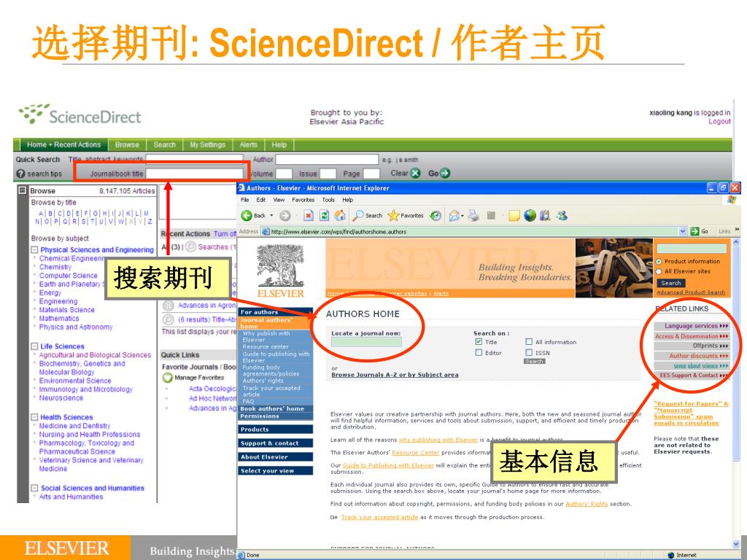Collapse the Browse panel minus box
The height and width of the screenshot is (560, 747).
(23, 190)
